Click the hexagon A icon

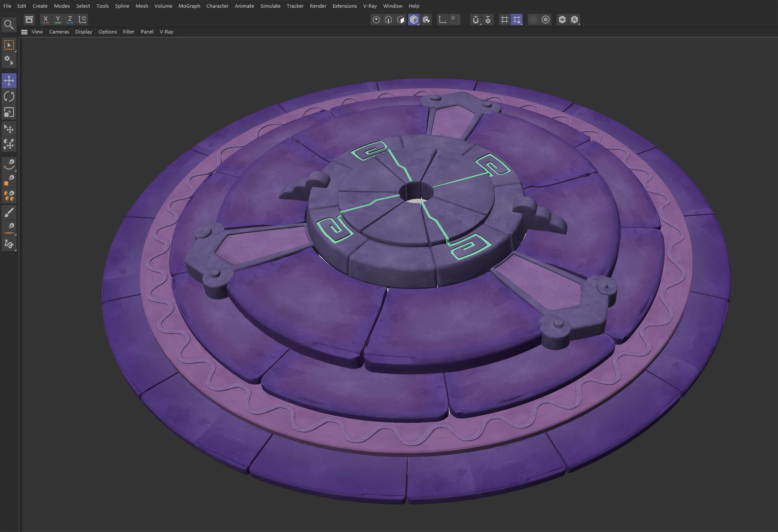(x=575, y=20)
